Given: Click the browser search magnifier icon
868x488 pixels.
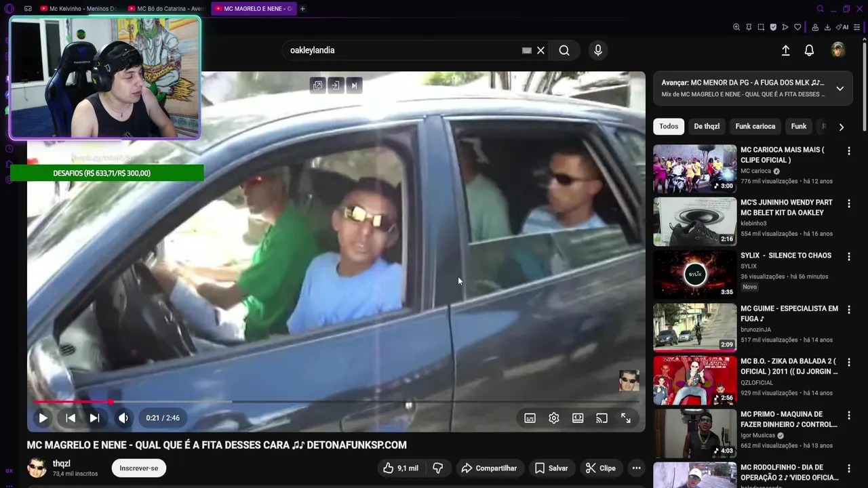Looking at the screenshot, I should pos(820,9).
